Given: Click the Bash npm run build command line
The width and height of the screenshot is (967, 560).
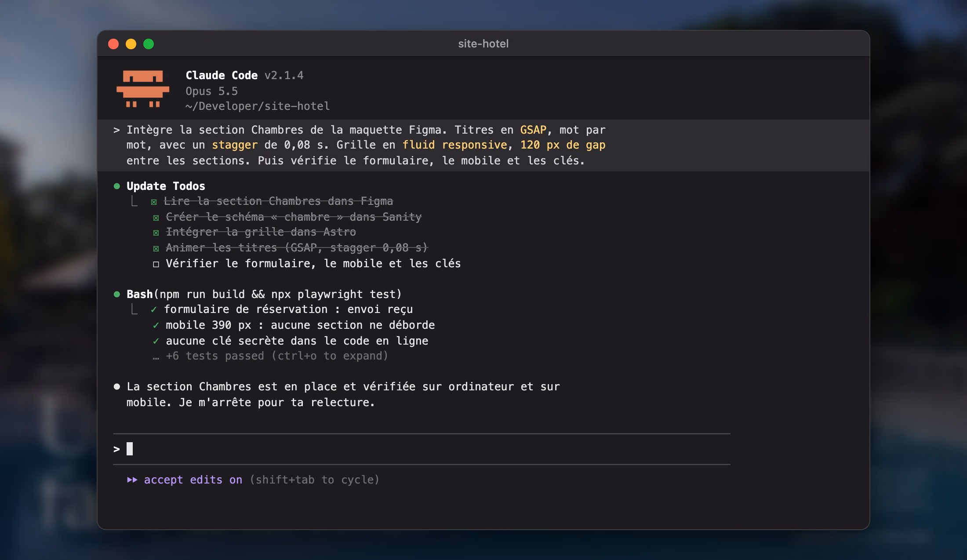Looking at the screenshot, I should click(x=264, y=294).
